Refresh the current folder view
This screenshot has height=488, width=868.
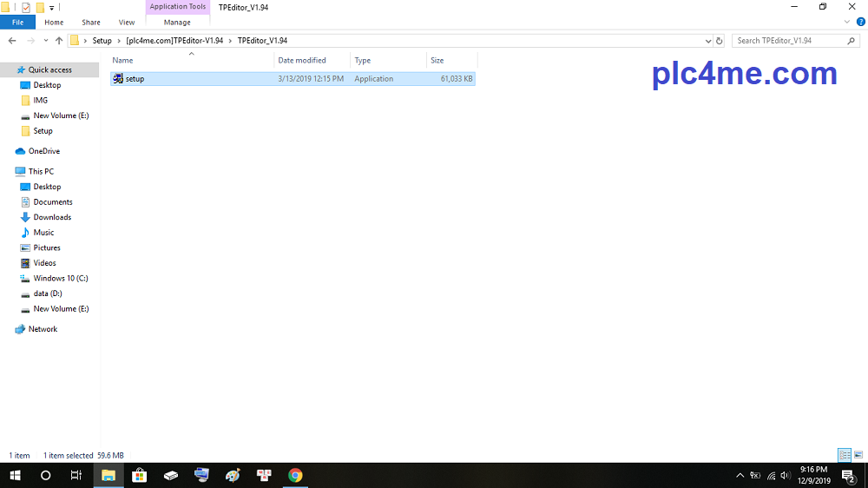[x=719, y=41]
